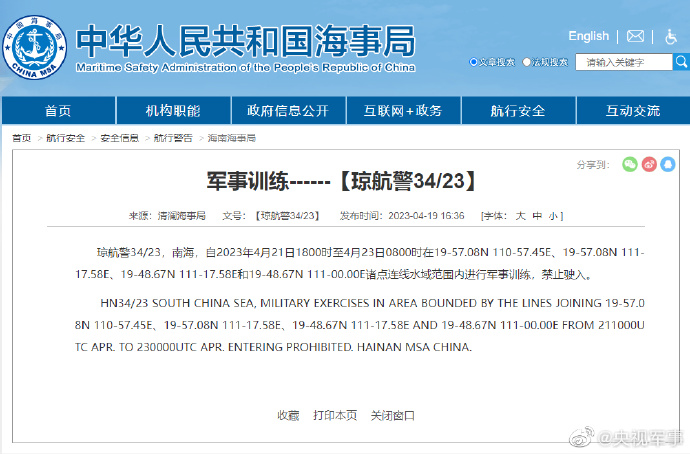Click 安全信息 in the breadcrumb
The width and height of the screenshot is (690, 454).
click(119, 138)
